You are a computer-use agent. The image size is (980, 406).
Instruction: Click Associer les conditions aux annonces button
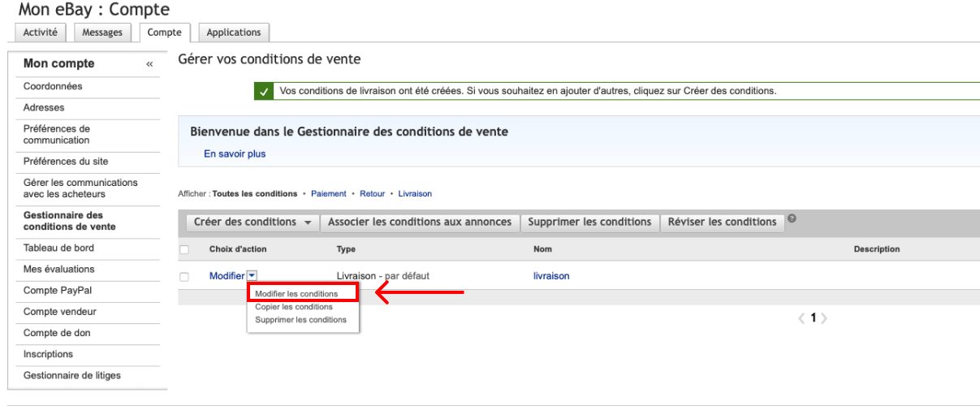coord(420,222)
